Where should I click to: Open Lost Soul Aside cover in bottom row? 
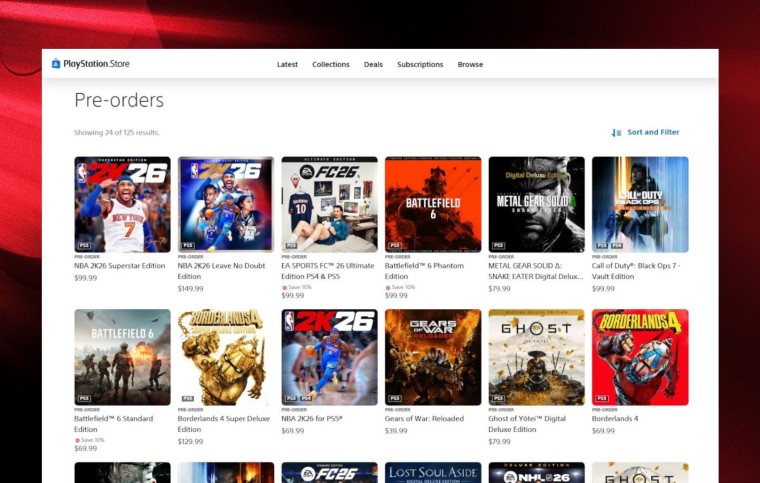433,472
